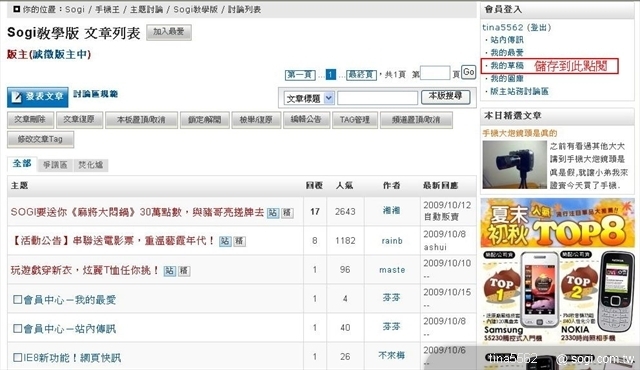This screenshot has height=370, width=640.
Task: Click the 站 icon on the 麻將大悶鍋 post
Action: (273, 213)
